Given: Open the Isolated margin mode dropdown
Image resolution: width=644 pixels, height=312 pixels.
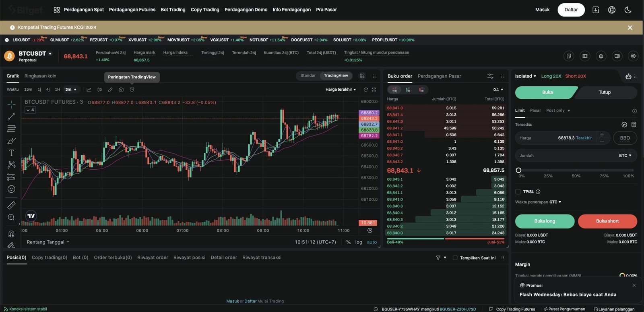Looking at the screenshot, I should click(526, 76).
